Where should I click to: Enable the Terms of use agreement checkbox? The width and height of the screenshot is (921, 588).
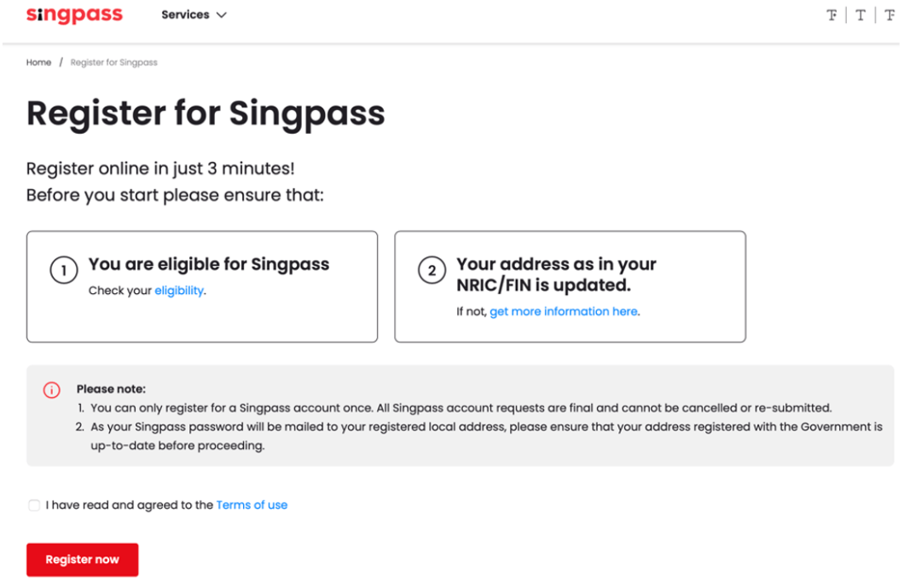(x=33, y=504)
